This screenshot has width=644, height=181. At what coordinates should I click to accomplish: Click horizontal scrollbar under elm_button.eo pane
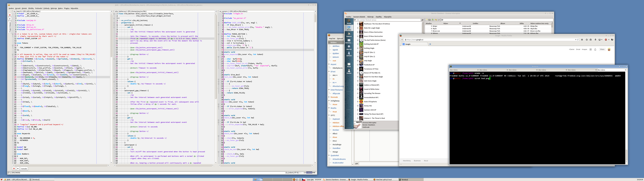164,165
